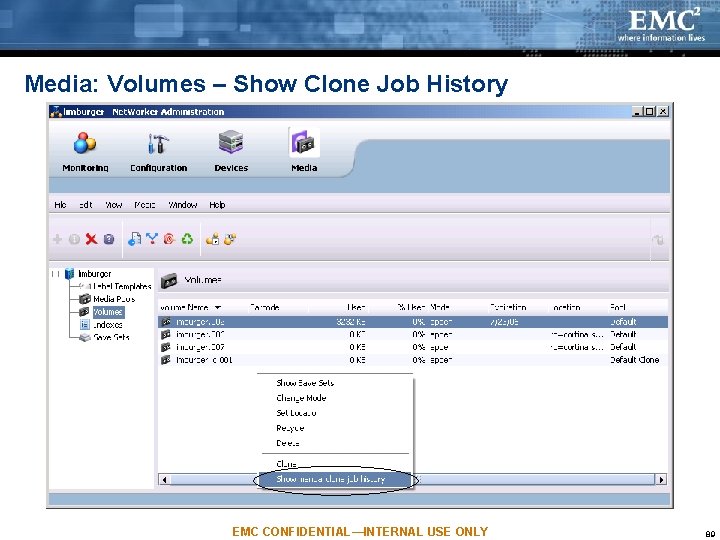Screen dimensions: 720x540
Task: Click the yellow figures icon with small document
Action: pos(213,239)
